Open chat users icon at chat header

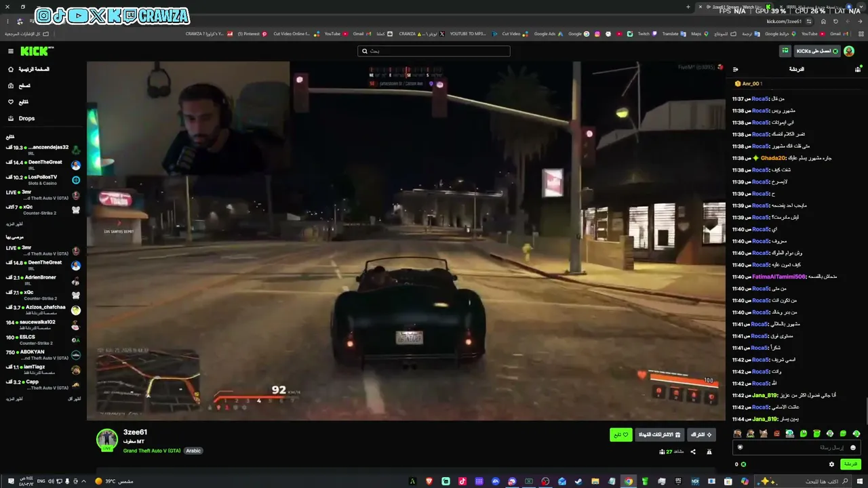(x=858, y=69)
